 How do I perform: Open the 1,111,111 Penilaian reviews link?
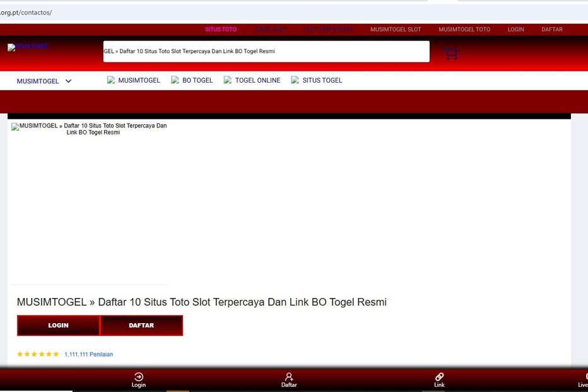88,354
